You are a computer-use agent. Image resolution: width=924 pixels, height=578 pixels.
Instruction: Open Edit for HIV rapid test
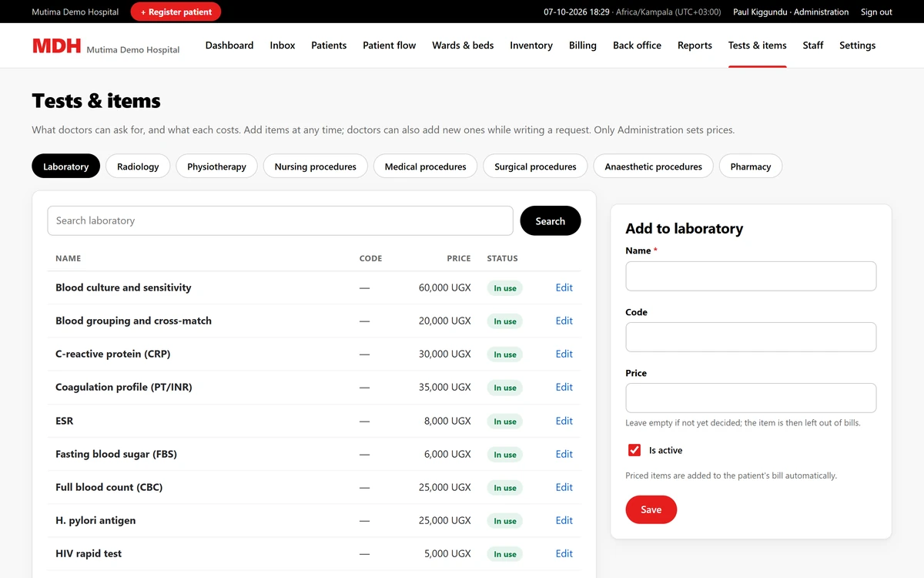pyautogui.click(x=564, y=553)
